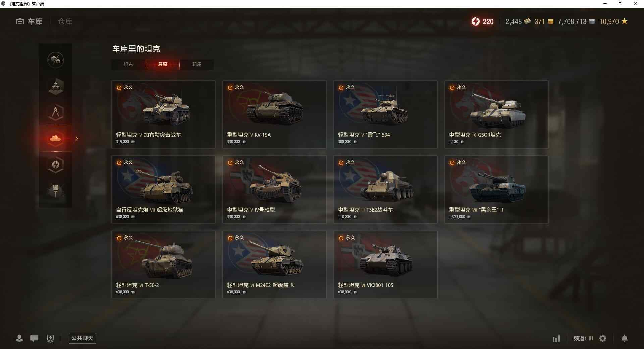Open the 频道1 channel selector
This screenshot has width=644, height=349.
[583, 338]
